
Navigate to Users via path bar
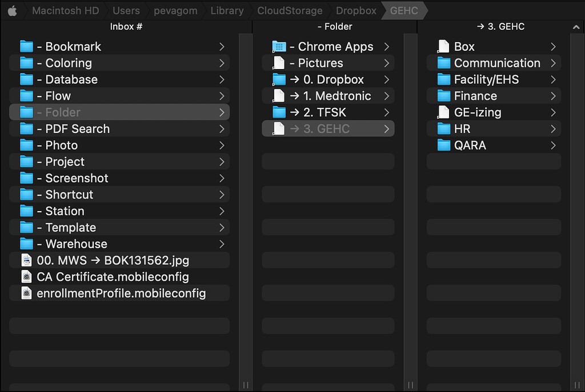tap(126, 10)
